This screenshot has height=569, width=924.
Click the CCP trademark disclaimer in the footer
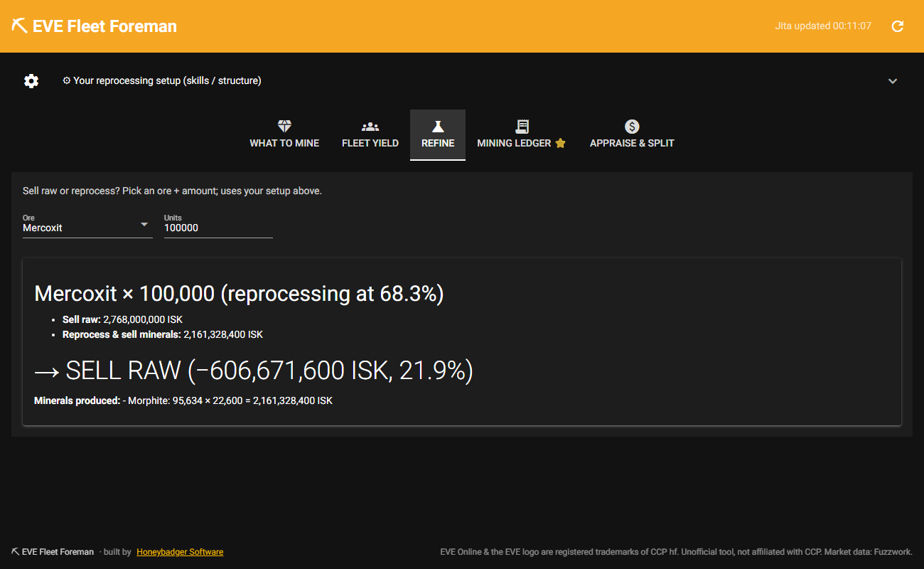(676, 552)
